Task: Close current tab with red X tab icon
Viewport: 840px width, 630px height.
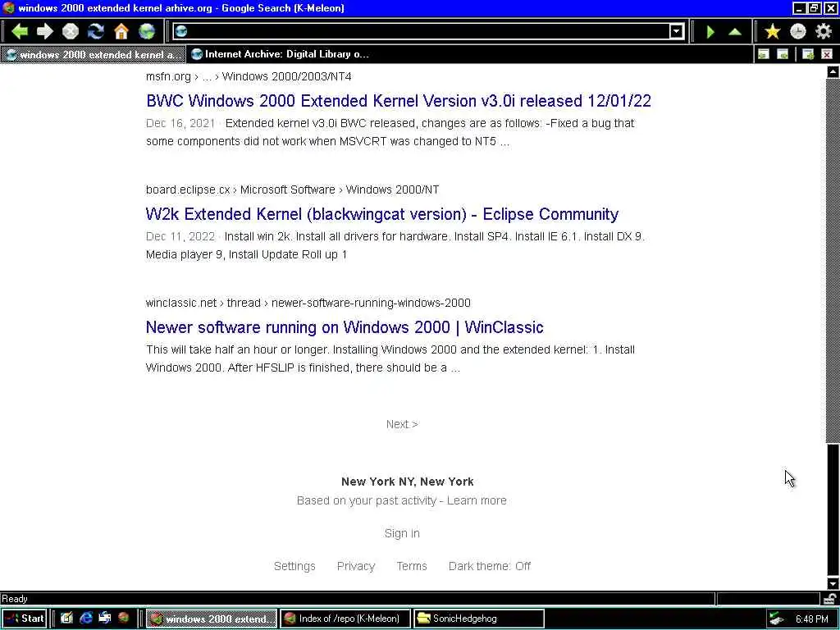Action: pyautogui.click(x=827, y=54)
